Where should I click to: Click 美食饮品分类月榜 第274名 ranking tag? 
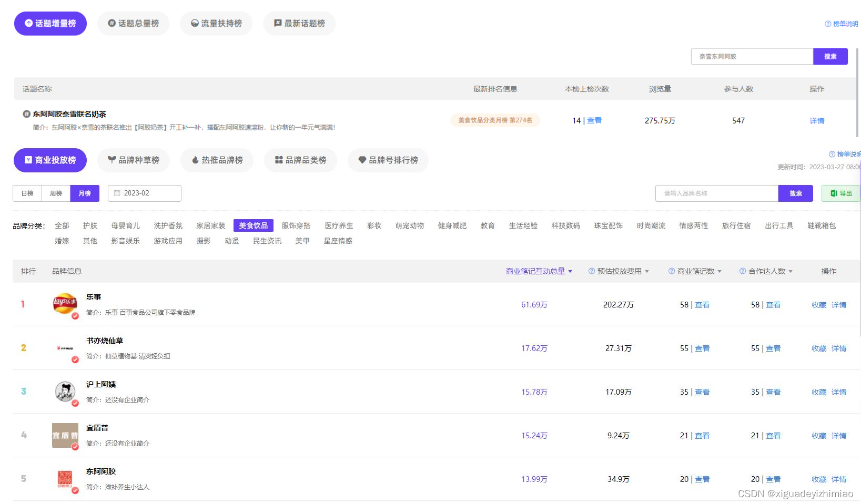click(x=495, y=120)
